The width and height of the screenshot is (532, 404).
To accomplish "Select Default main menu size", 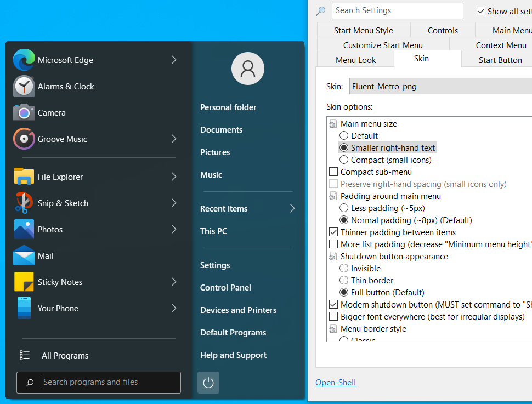I will pyautogui.click(x=344, y=136).
